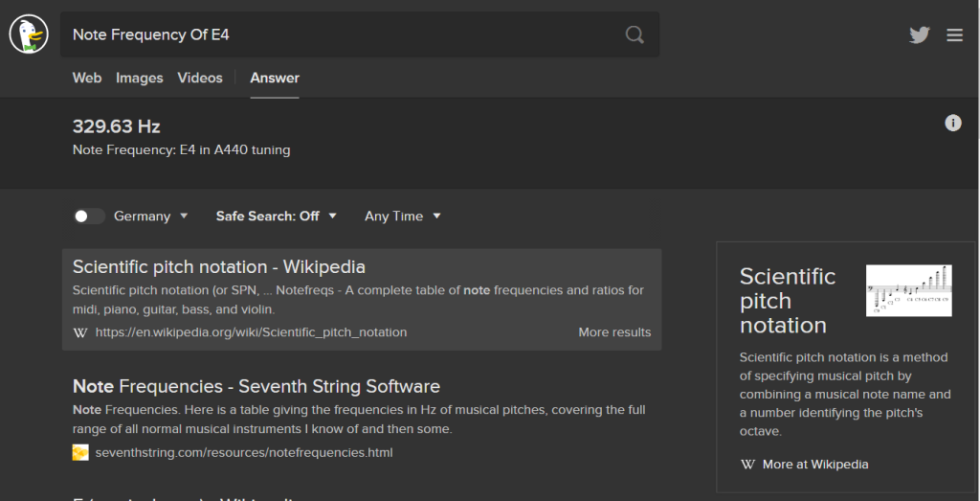This screenshot has height=501, width=980.
Task: Click More results link
Action: click(x=613, y=332)
